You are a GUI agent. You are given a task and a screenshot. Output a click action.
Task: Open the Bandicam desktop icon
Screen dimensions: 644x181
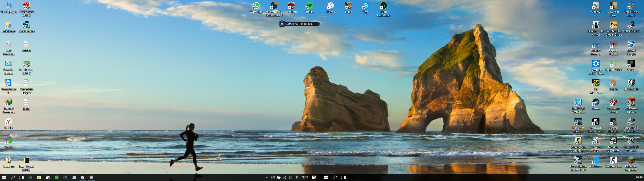[x=291, y=8]
